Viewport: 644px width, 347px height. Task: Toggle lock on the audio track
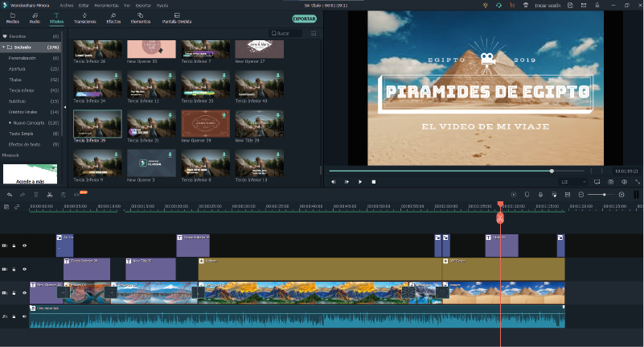click(x=14, y=316)
